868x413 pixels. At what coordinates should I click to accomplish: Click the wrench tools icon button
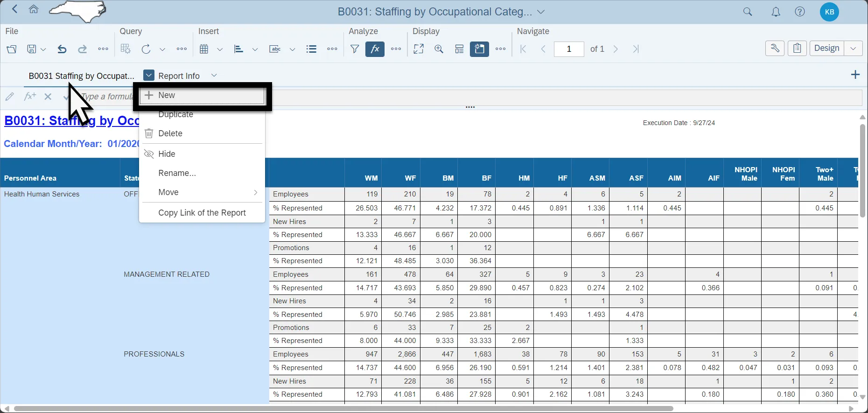[775, 49]
